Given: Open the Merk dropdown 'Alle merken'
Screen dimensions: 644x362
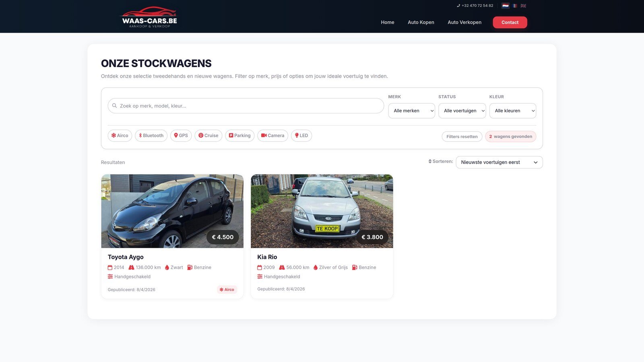Looking at the screenshot, I should (x=412, y=111).
